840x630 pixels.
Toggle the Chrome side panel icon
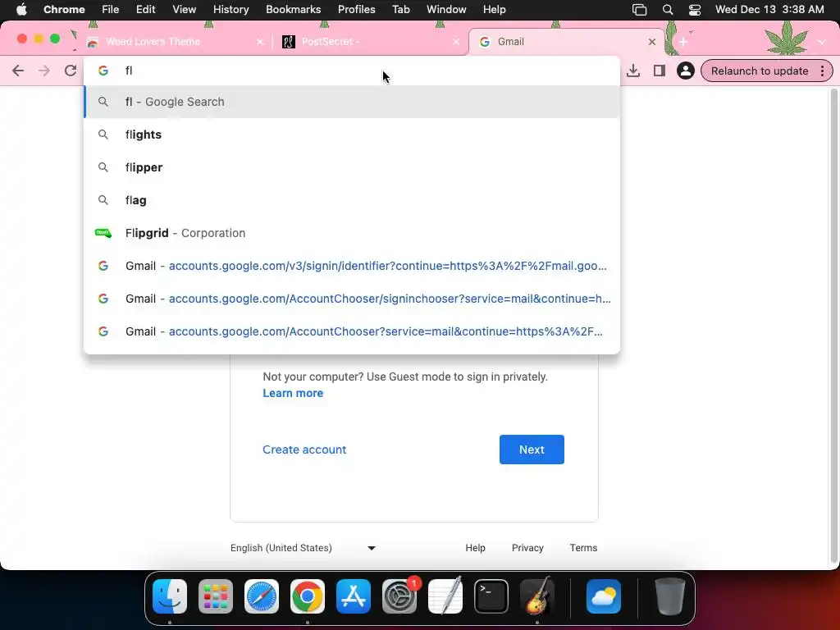coord(660,71)
